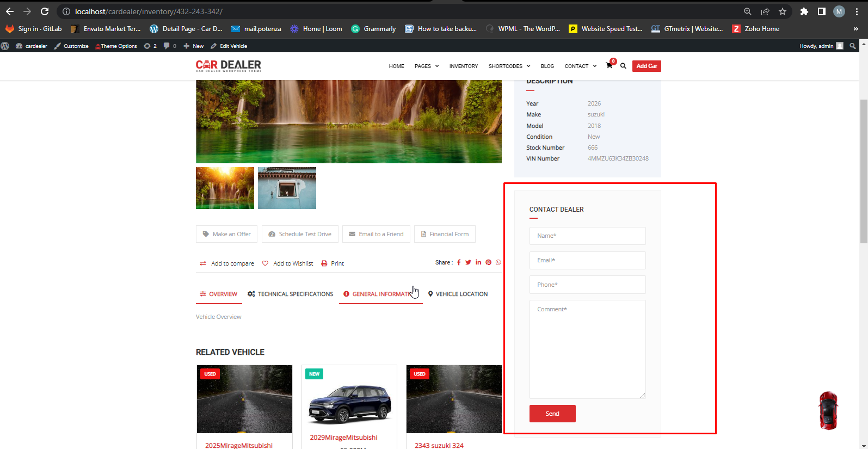868x449 pixels.
Task: Go back with the browser back arrow
Action: [x=10, y=11]
